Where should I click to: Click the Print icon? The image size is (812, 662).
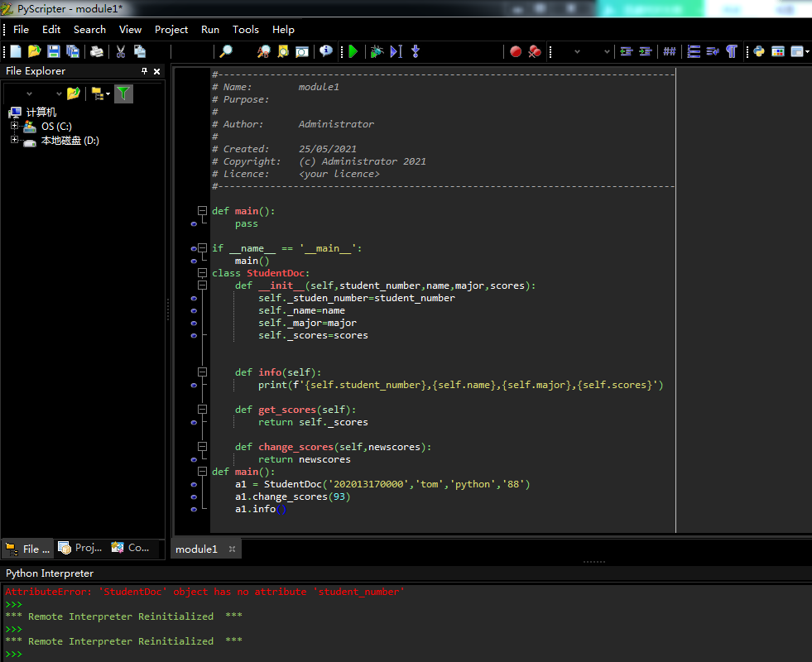click(97, 51)
